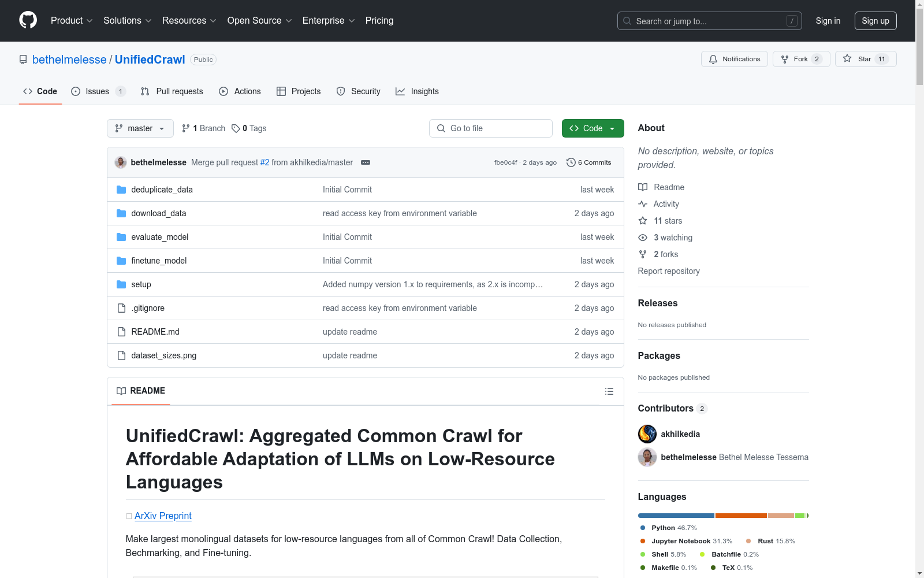Open the Enterprise dropdown
Viewport: 924px width, 578px height.
pyautogui.click(x=329, y=20)
